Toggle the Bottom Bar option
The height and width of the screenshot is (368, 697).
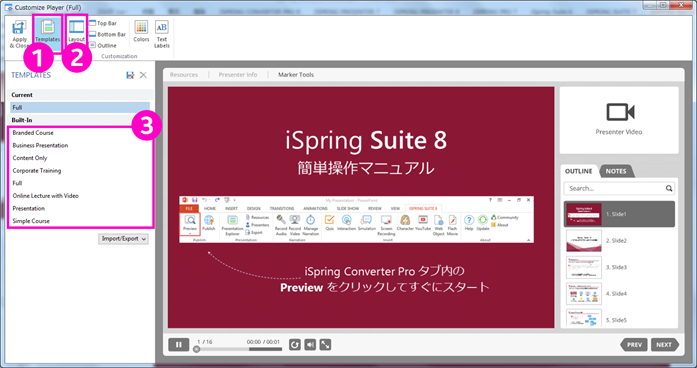point(107,34)
